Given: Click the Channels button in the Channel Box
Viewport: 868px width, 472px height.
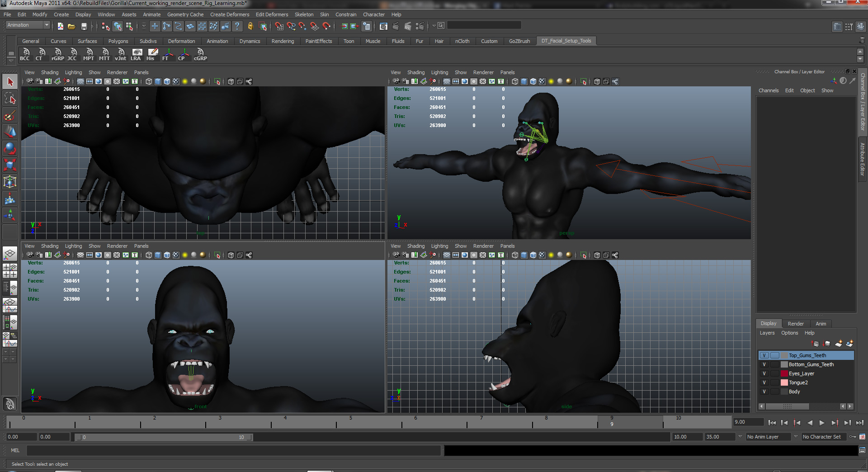Looking at the screenshot, I should 769,90.
